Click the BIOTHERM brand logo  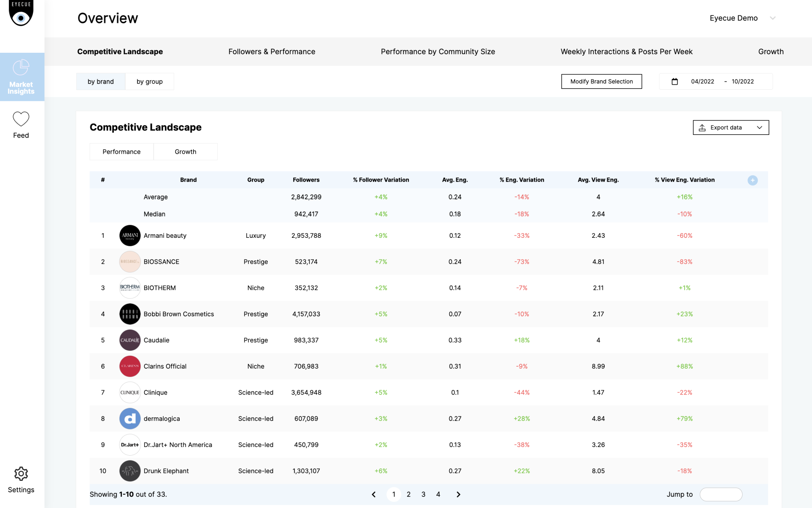(x=130, y=288)
